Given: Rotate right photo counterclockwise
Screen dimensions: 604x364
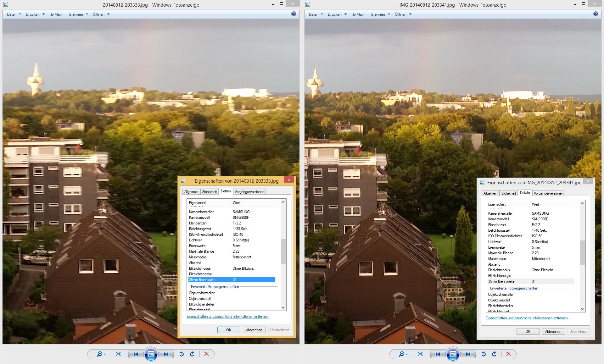Looking at the screenshot, I should [x=484, y=354].
